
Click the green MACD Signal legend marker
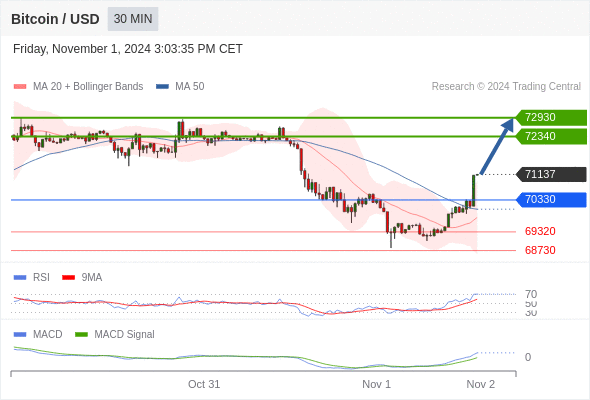point(81,335)
